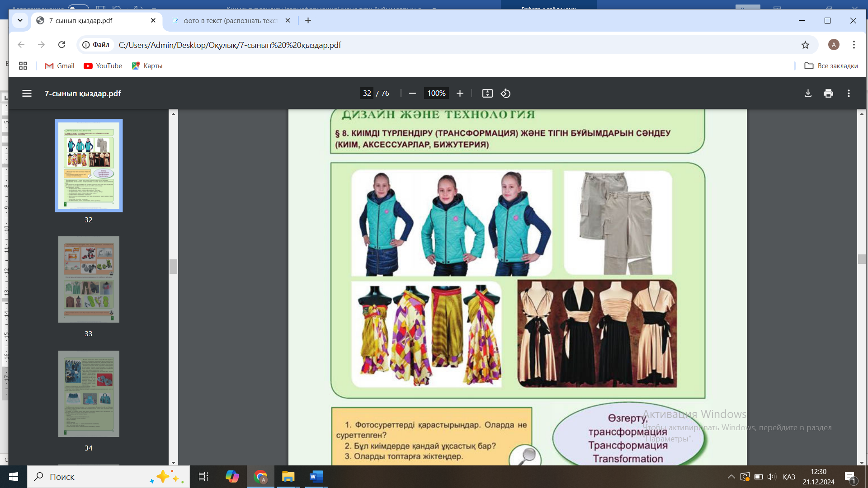This screenshot has height=488, width=868.
Task: Open Word from the taskbar
Action: (316, 477)
